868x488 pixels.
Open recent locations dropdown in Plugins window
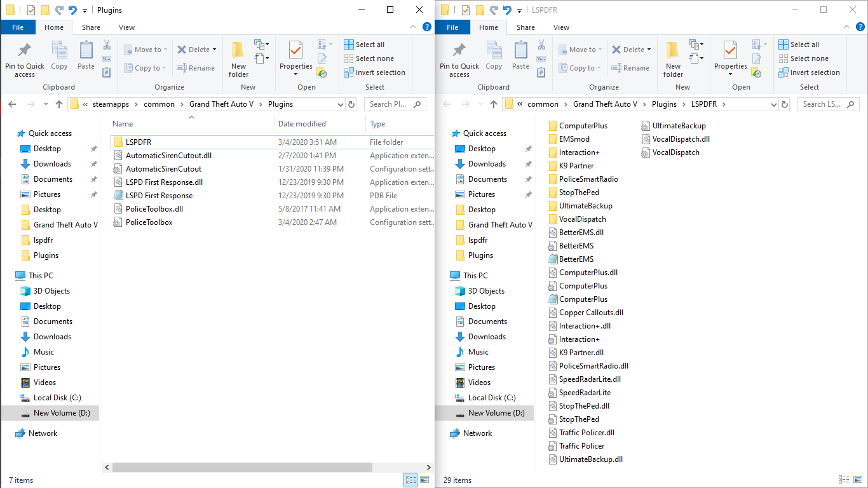click(x=46, y=104)
